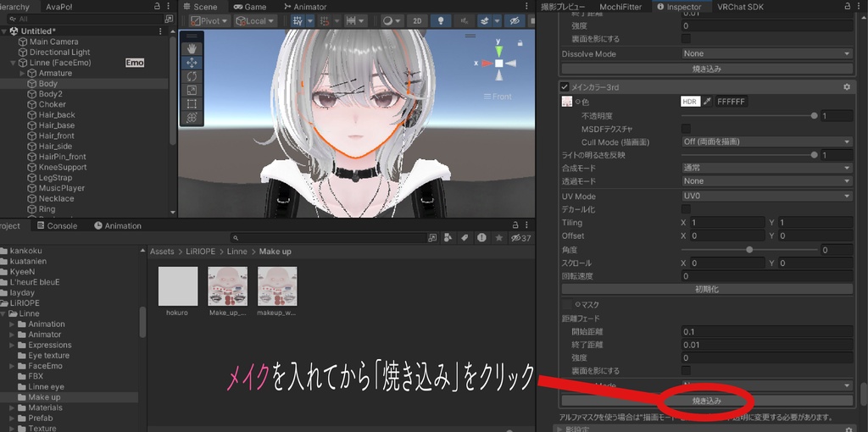Click the Assets breadcrumb link
868x432 pixels.
click(x=162, y=251)
